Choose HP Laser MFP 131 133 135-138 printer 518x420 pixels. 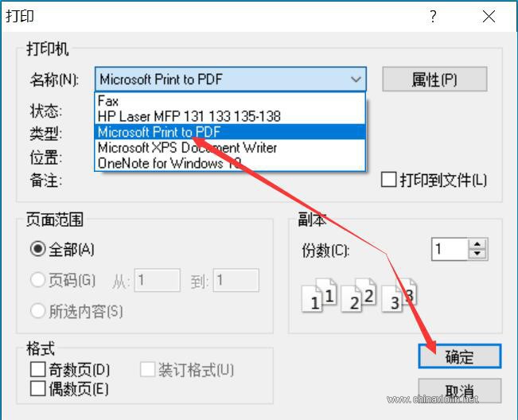click(189, 116)
